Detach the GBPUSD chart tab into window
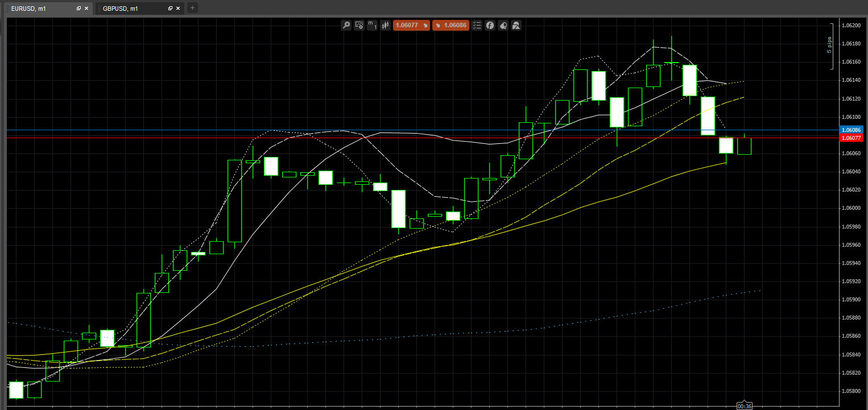 click(x=170, y=9)
